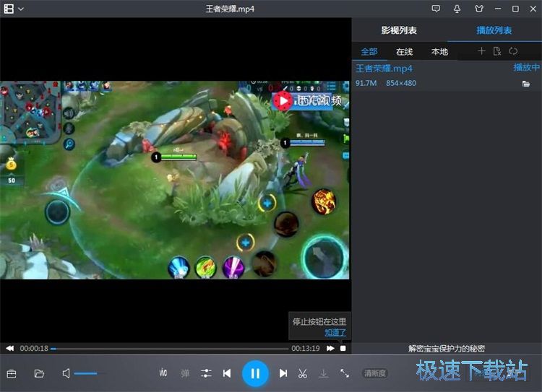
Task: Click the 知道了 link in the tooltip
Action: (335, 332)
